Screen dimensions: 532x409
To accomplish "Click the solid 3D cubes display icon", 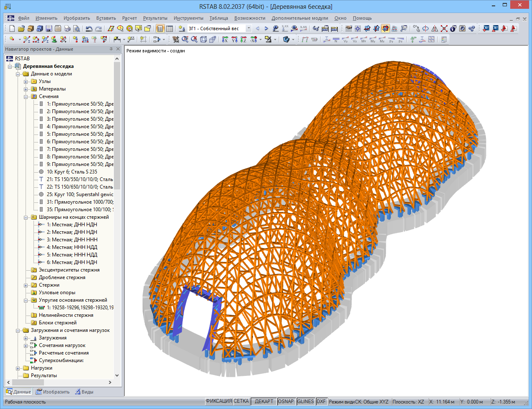I will pos(213,39).
